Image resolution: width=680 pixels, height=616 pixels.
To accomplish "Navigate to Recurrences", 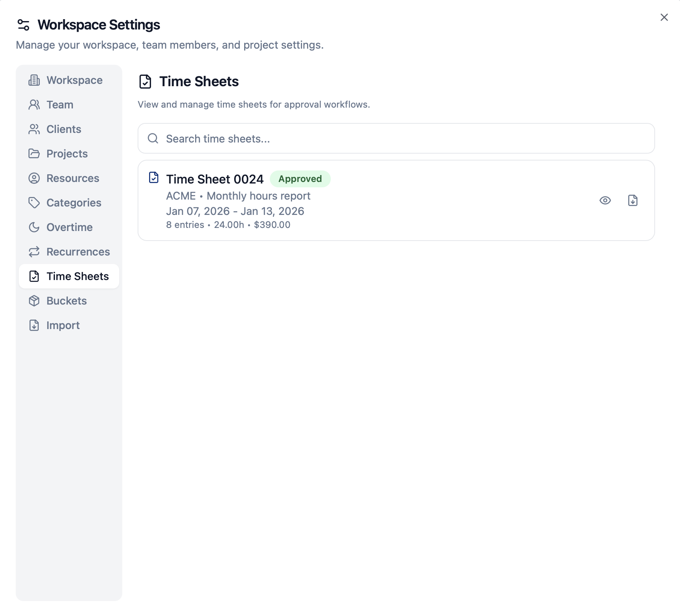I will point(69,252).
